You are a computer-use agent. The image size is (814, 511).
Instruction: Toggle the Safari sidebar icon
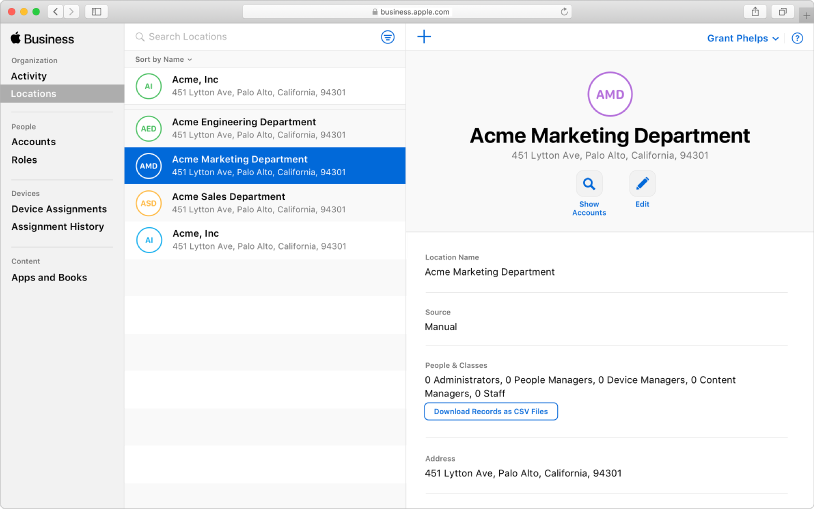[97, 11]
